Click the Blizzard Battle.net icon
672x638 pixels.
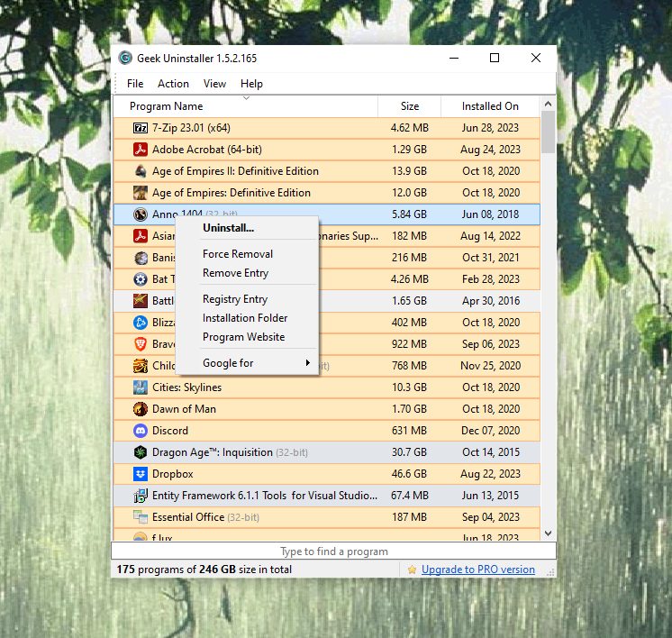[141, 323]
